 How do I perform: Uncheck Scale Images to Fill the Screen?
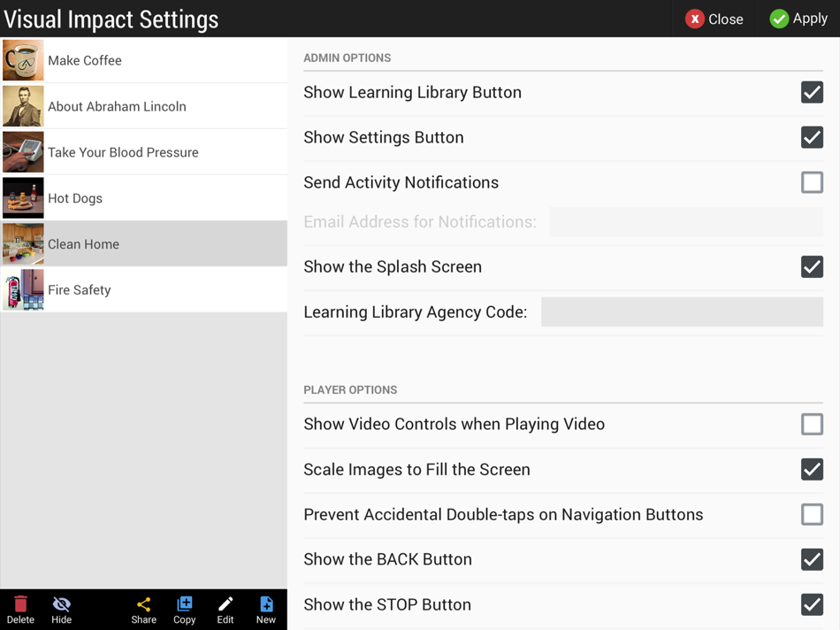tap(812, 469)
